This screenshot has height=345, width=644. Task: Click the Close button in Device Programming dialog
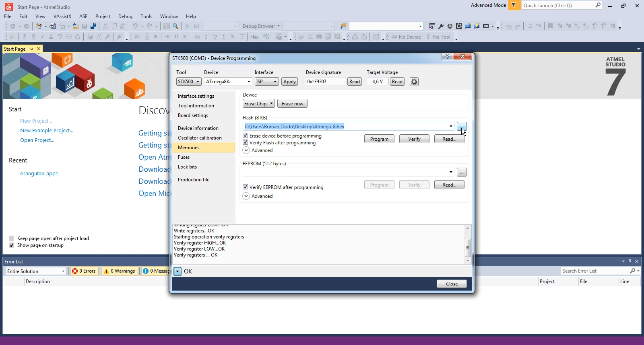click(452, 284)
